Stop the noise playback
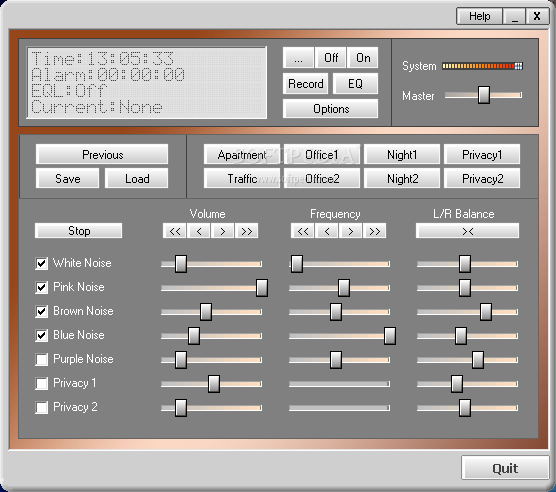 point(79,231)
